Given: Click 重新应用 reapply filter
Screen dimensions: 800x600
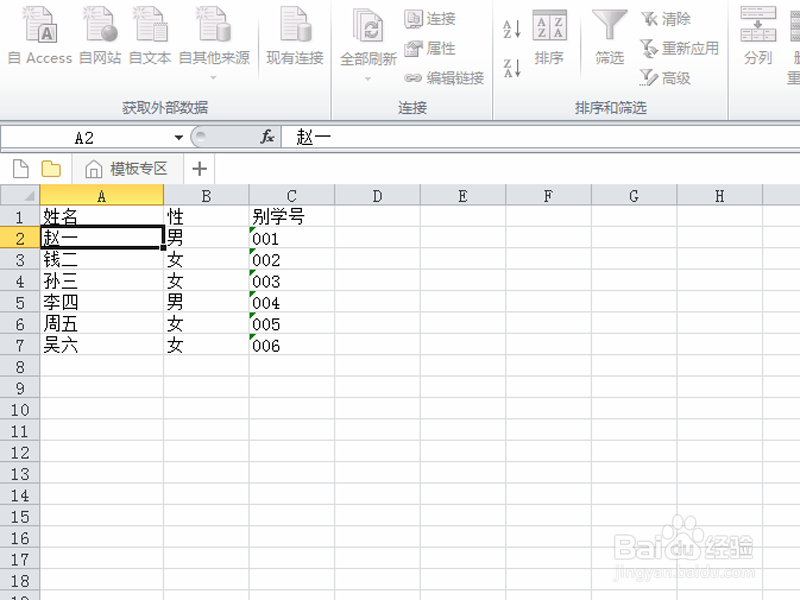Looking at the screenshot, I should pos(680,48).
